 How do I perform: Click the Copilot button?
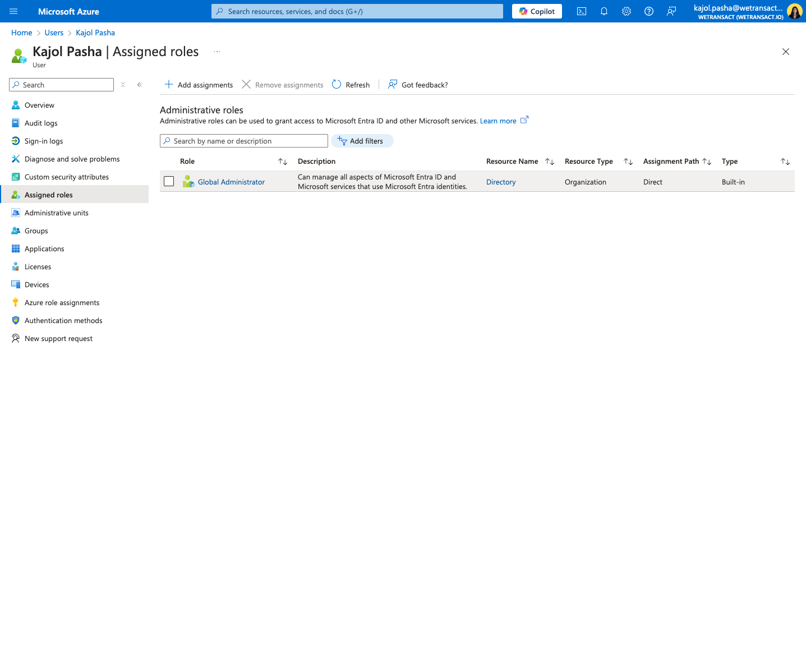(537, 11)
